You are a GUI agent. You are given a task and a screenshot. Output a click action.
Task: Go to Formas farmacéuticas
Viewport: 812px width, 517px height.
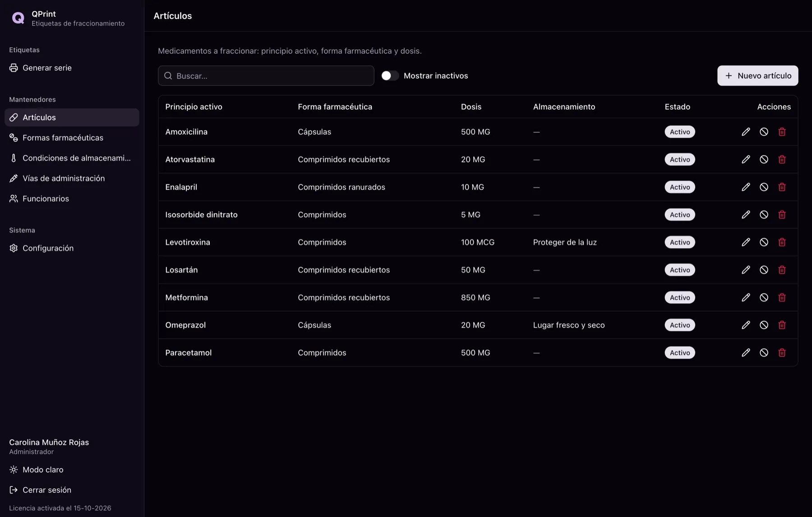tap(72, 138)
